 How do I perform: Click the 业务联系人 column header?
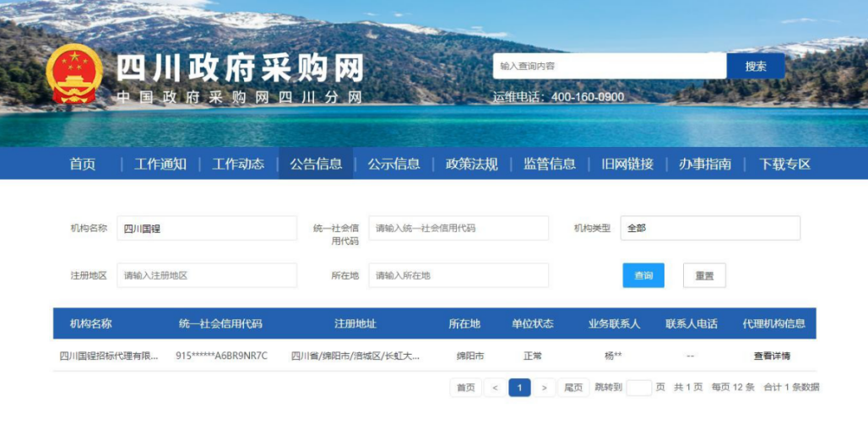click(x=614, y=324)
